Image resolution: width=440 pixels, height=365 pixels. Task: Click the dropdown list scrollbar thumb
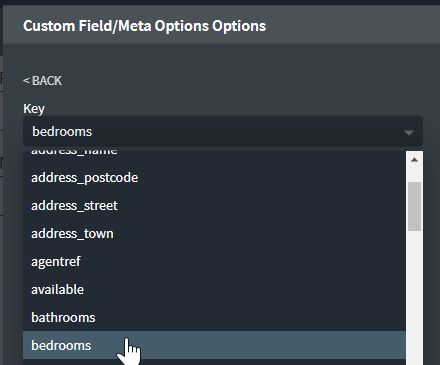pos(414,206)
